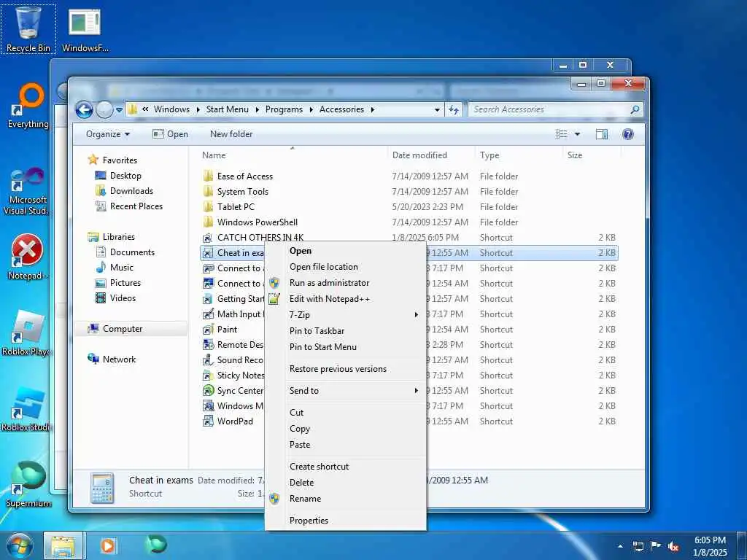Image resolution: width=747 pixels, height=560 pixels.
Task: Open the Organize dropdown menu
Action: pyautogui.click(x=108, y=134)
